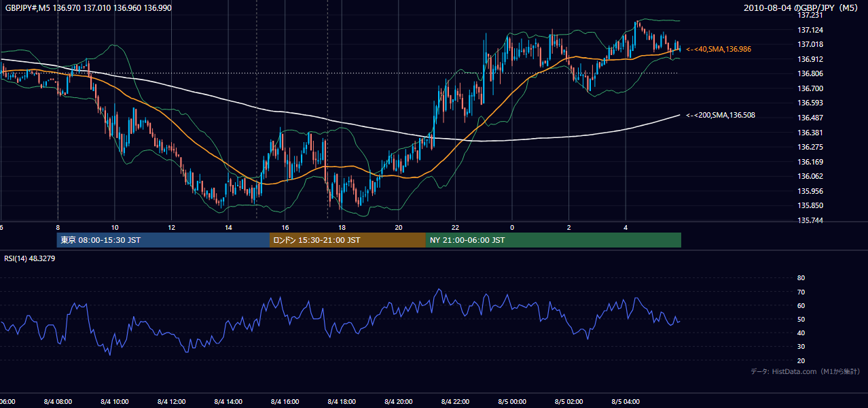Screen dimensions: 868x408
Task: Click price axis value 136.169
Action: pos(810,162)
